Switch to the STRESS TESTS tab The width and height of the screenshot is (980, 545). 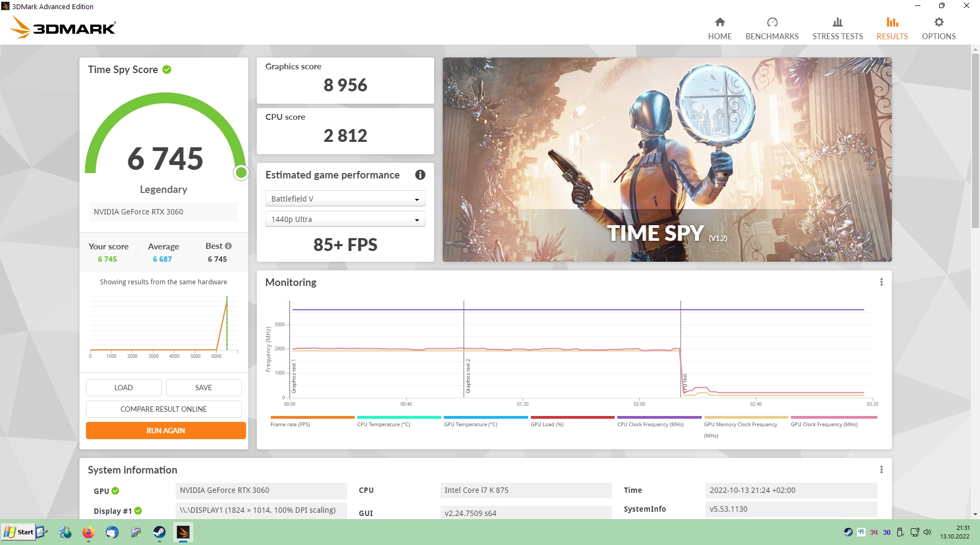coord(838,28)
